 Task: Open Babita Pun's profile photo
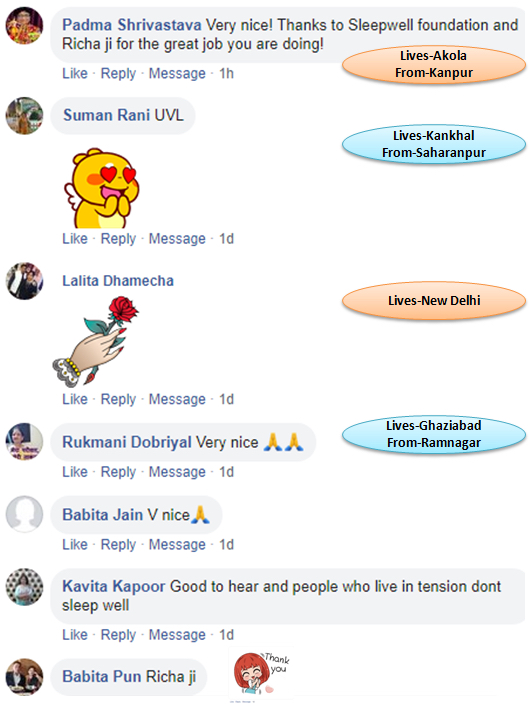24,677
